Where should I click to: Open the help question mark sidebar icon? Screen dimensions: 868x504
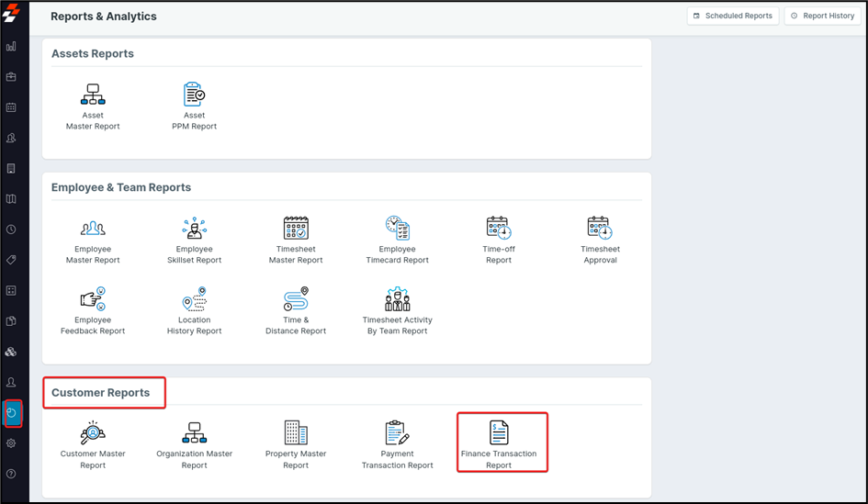pos(11,474)
